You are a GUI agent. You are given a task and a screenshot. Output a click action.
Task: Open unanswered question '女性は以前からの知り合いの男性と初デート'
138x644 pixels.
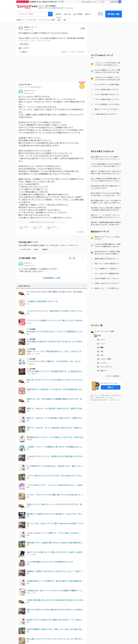pos(106,187)
